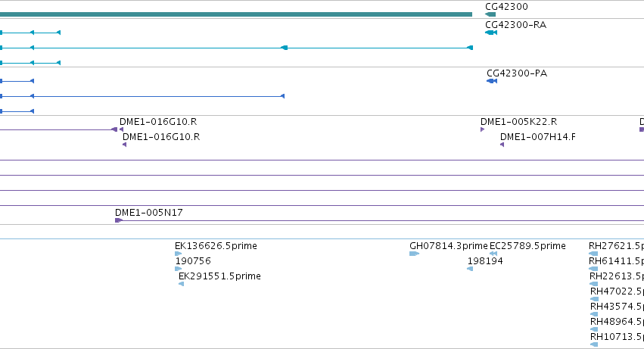The width and height of the screenshot is (644, 349).
Task: Click the small arrow under lower DME1-016G10.R label
Action: coord(124,145)
